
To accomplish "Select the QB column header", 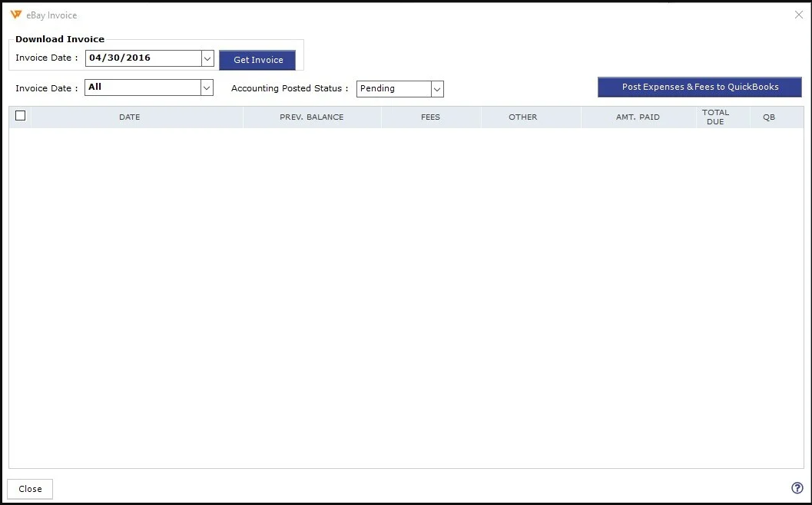I will [x=769, y=117].
